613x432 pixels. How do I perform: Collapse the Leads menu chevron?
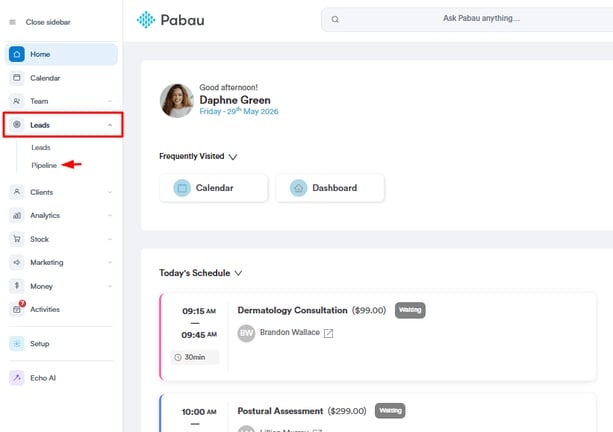(x=110, y=125)
